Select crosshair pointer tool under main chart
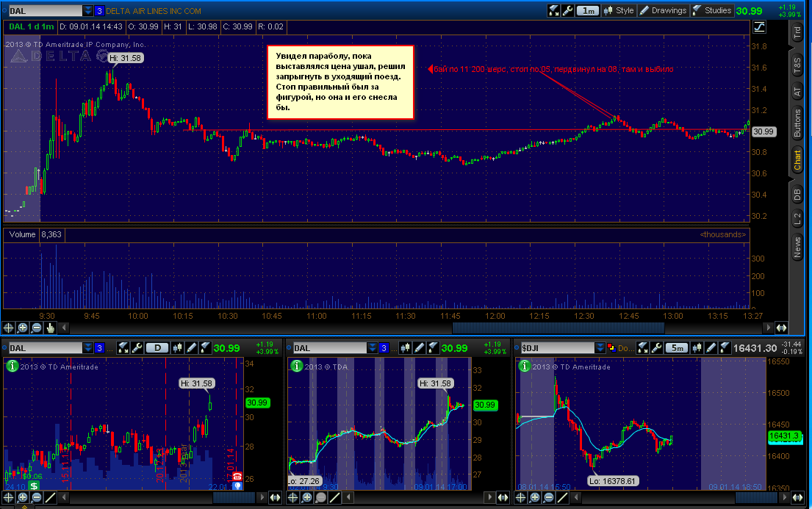 point(8,328)
